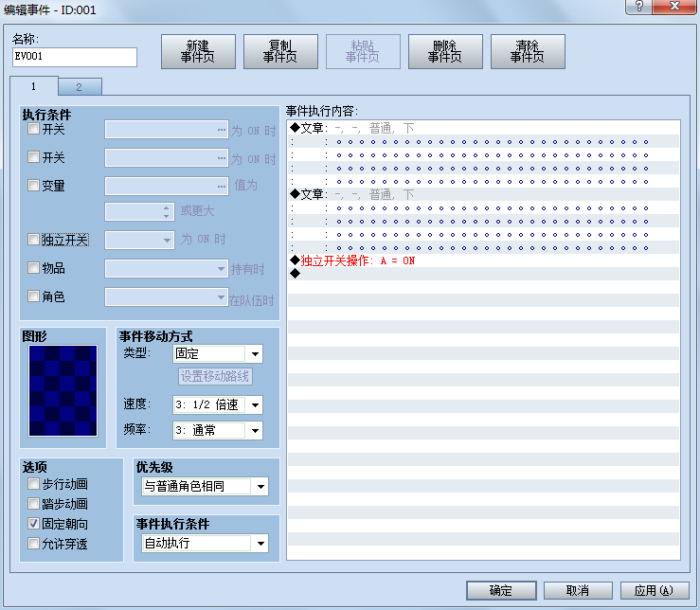Image resolution: width=700 pixels, height=610 pixels.
Task: Toggle 允许穿透 option checkbox
Action: pos(33,544)
